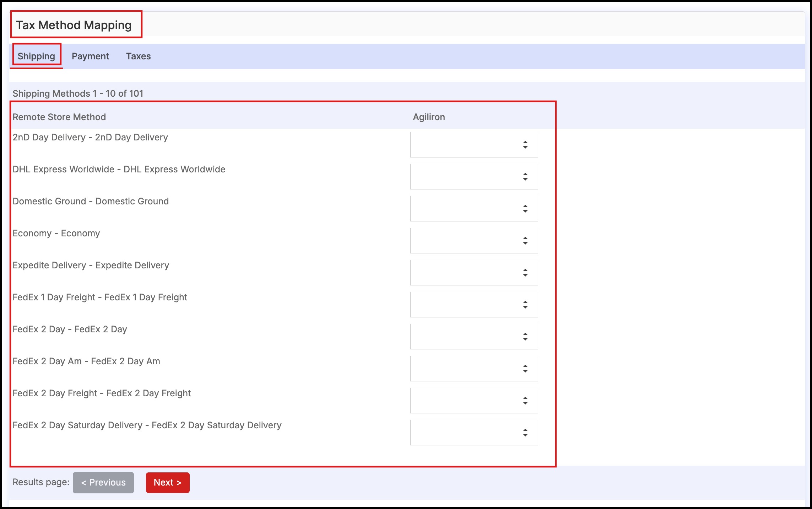Open the Payment tab

pyautogui.click(x=90, y=56)
